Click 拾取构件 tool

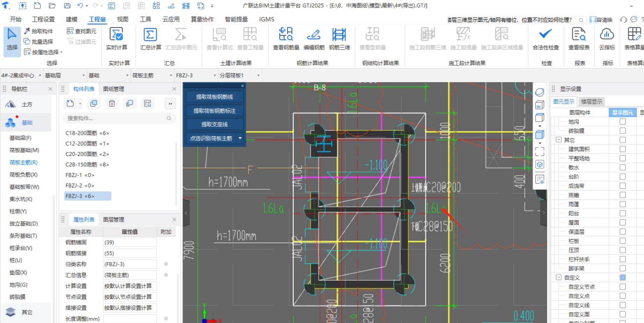(38, 31)
